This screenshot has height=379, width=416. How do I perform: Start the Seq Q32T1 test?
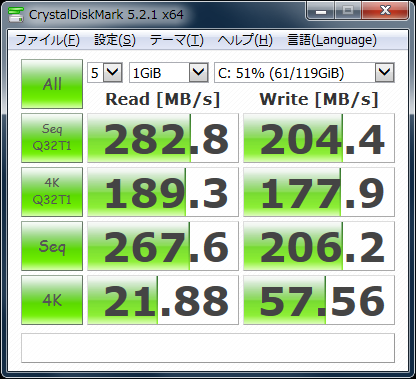(52, 138)
